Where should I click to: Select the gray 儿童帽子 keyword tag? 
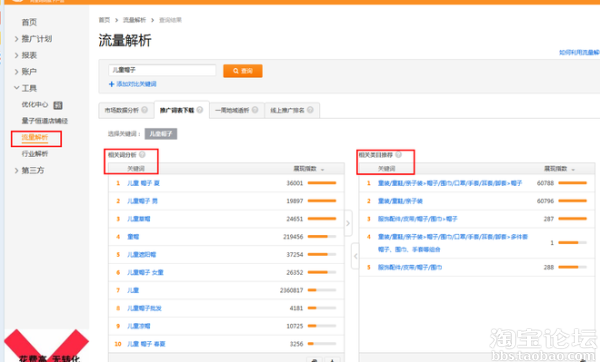[x=161, y=134]
